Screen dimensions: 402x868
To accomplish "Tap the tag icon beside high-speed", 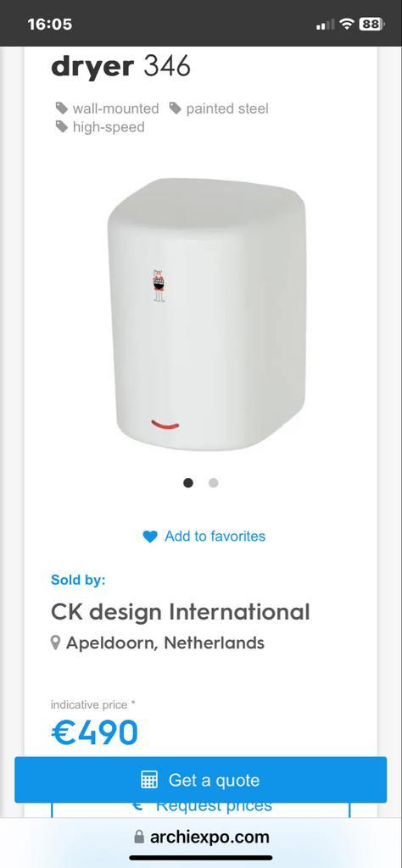I will click(61, 127).
